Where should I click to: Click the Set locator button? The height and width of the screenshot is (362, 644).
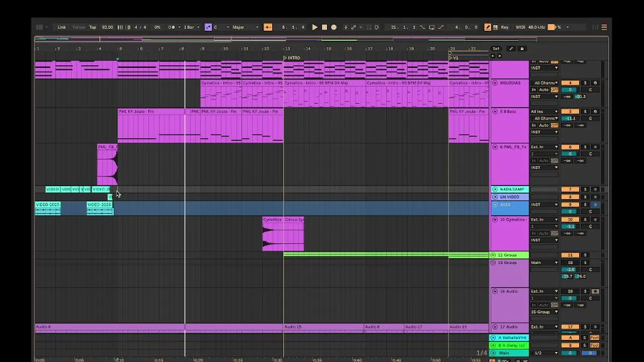coord(496,49)
